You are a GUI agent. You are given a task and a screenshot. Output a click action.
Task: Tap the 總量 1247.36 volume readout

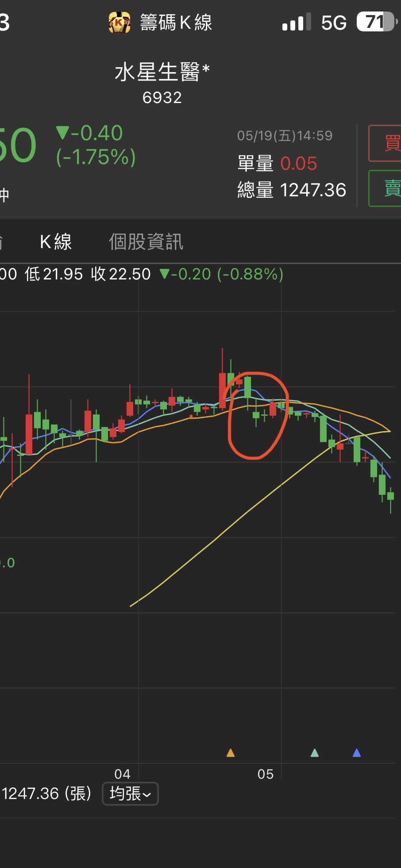tap(292, 190)
